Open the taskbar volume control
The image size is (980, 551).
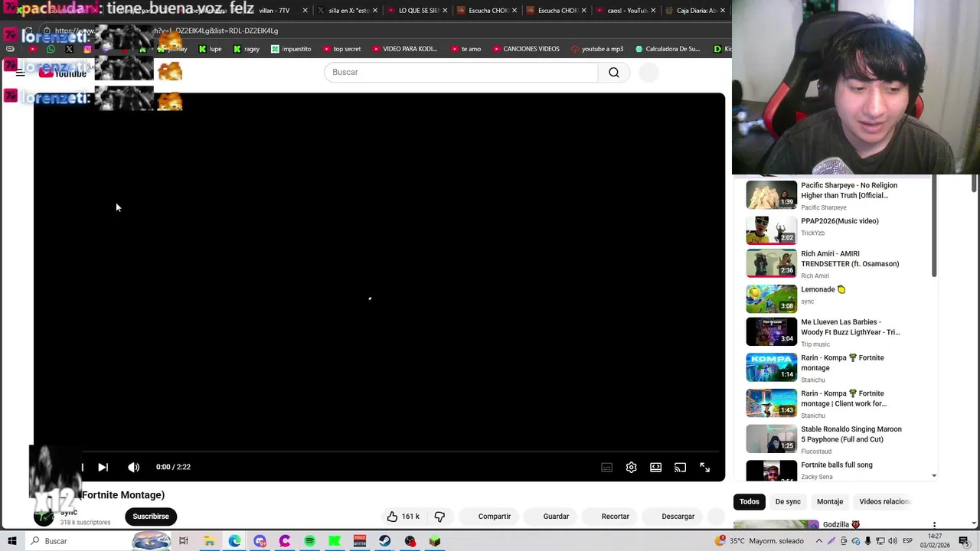[x=893, y=541]
